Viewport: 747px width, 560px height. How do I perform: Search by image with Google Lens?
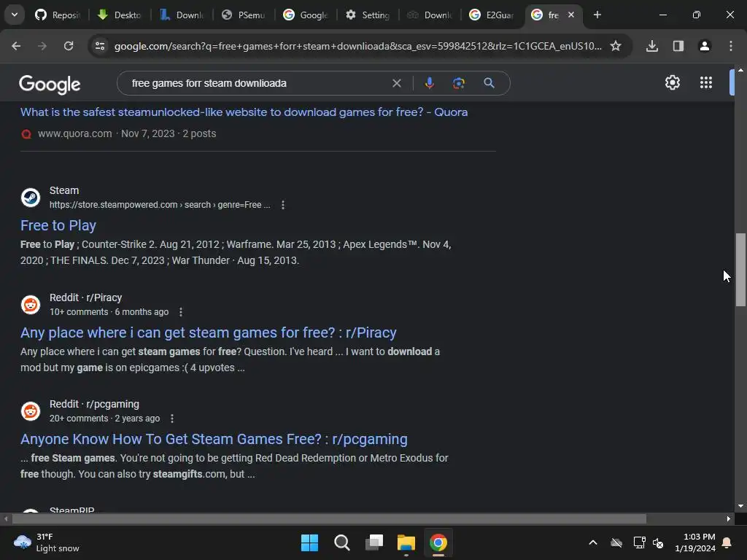point(458,83)
